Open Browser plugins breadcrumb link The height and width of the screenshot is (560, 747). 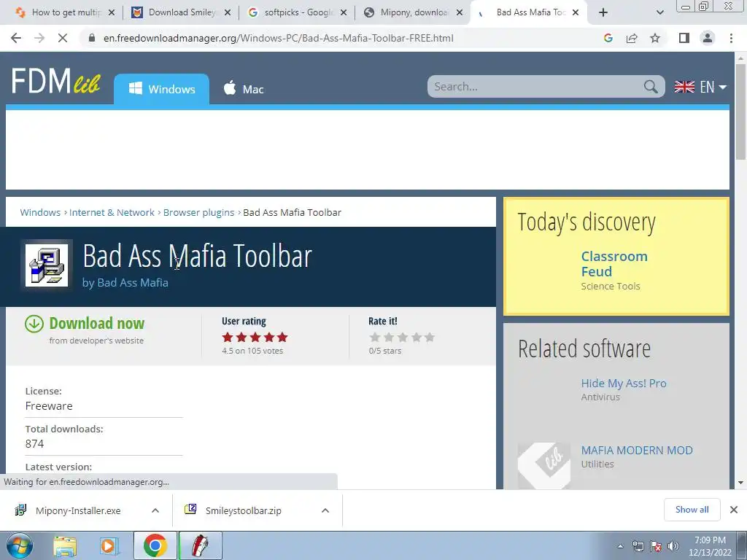click(198, 212)
